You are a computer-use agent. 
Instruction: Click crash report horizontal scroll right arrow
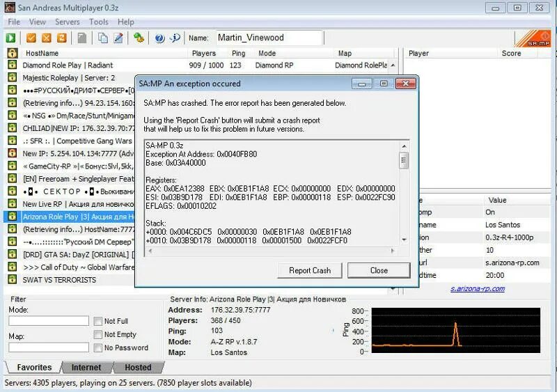click(x=392, y=251)
